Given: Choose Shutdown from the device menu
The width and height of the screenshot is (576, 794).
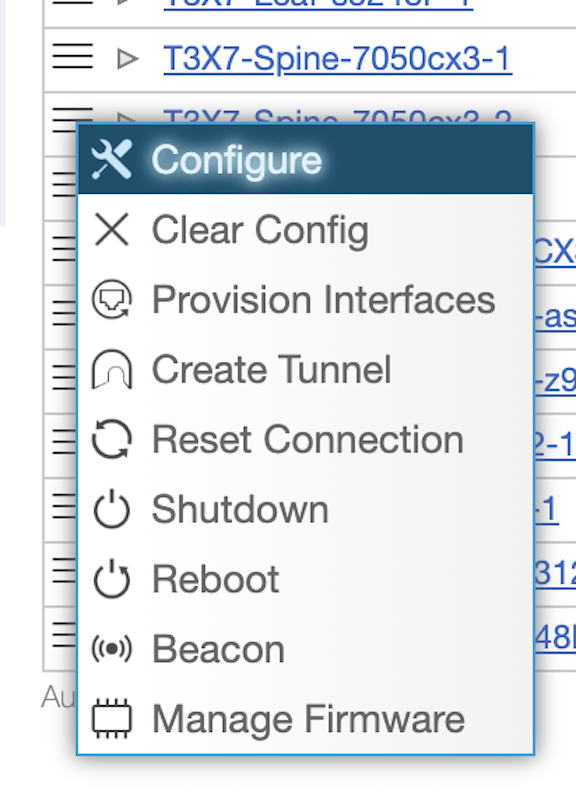Looking at the screenshot, I should (305, 509).
